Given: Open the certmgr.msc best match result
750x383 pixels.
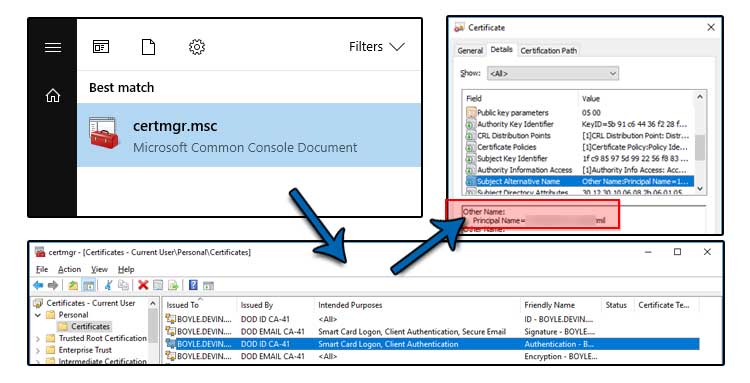Looking at the screenshot, I should click(x=249, y=135).
